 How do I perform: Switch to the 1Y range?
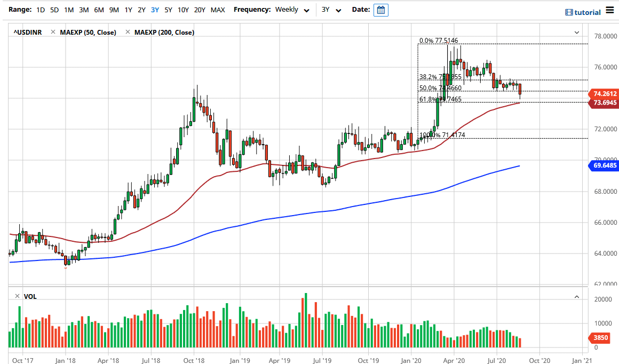coord(128,10)
